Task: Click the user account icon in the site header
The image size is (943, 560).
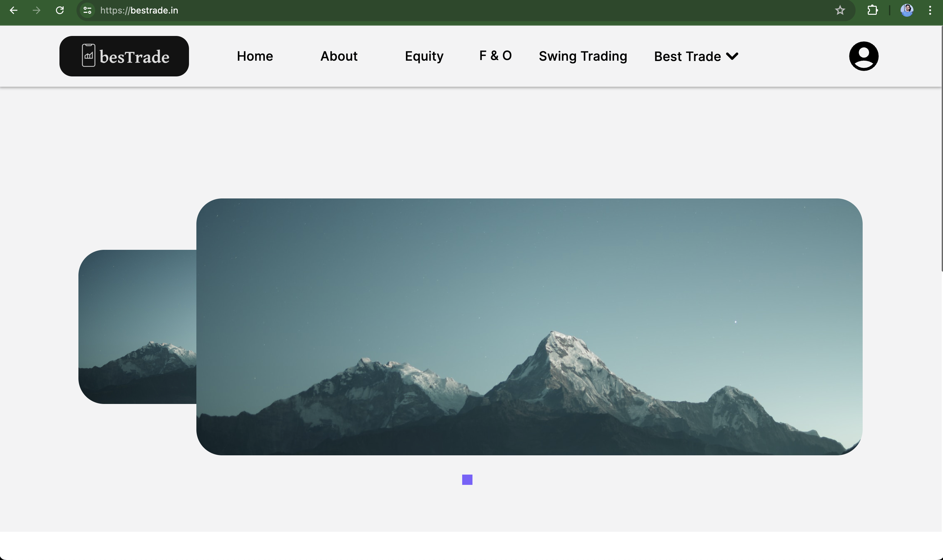Action: tap(863, 56)
